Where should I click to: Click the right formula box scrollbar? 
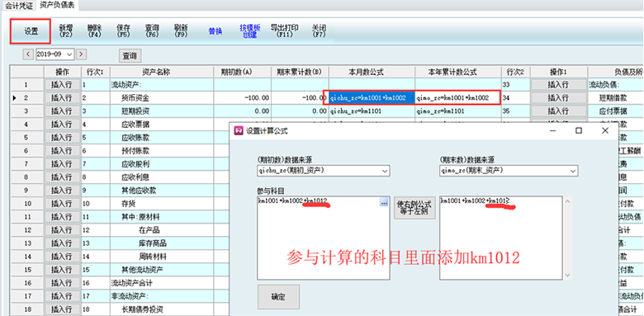point(568,238)
